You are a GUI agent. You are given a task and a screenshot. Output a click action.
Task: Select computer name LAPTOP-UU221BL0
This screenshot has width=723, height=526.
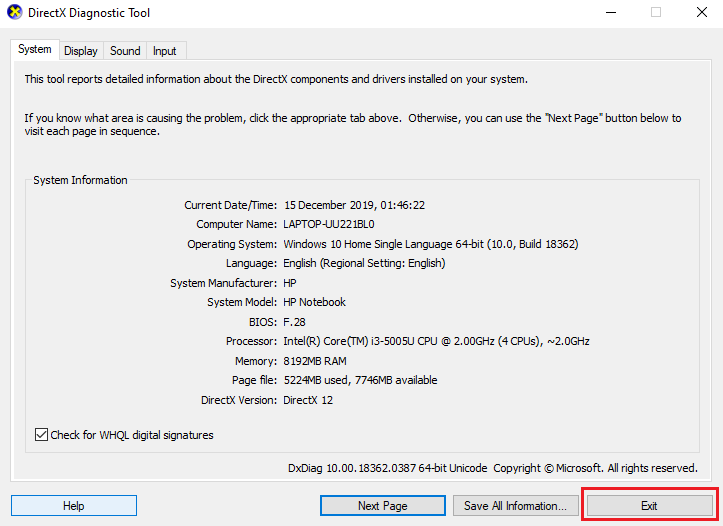[x=329, y=225]
